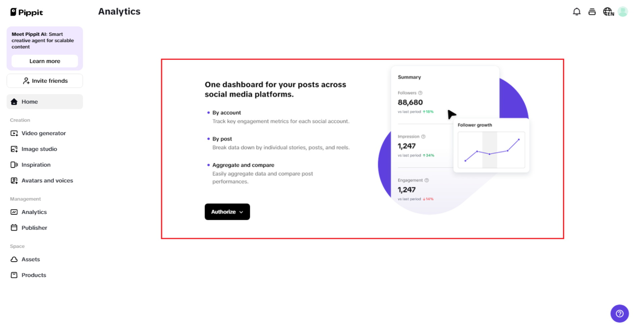Open Assets in the Space section

[31, 259]
